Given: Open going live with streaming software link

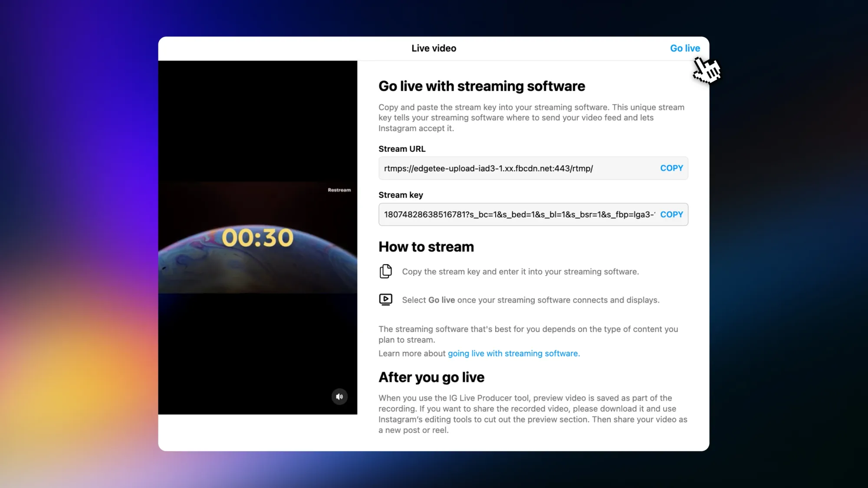Looking at the screenshot, I should coord(513,354).
